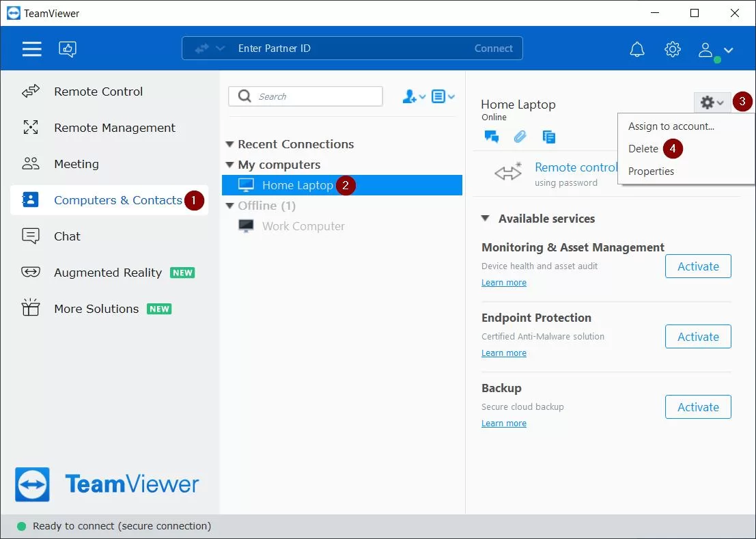Open settings gear in top bar
This screenshot has height=539, width=756.
pos(673,49)
